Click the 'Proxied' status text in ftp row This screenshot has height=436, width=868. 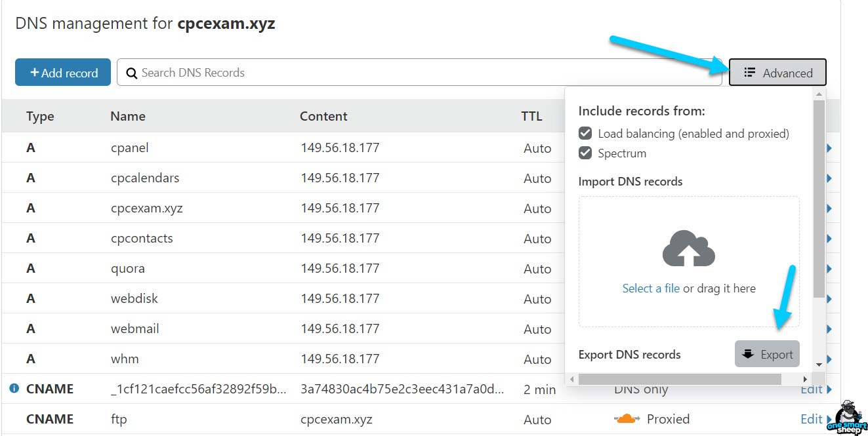(x=668, y=419)
